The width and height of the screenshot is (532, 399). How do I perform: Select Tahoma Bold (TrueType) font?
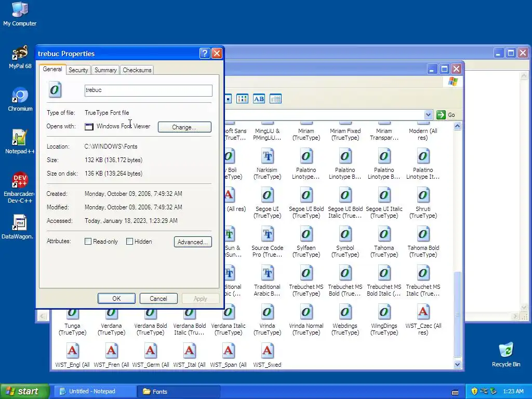423,242
